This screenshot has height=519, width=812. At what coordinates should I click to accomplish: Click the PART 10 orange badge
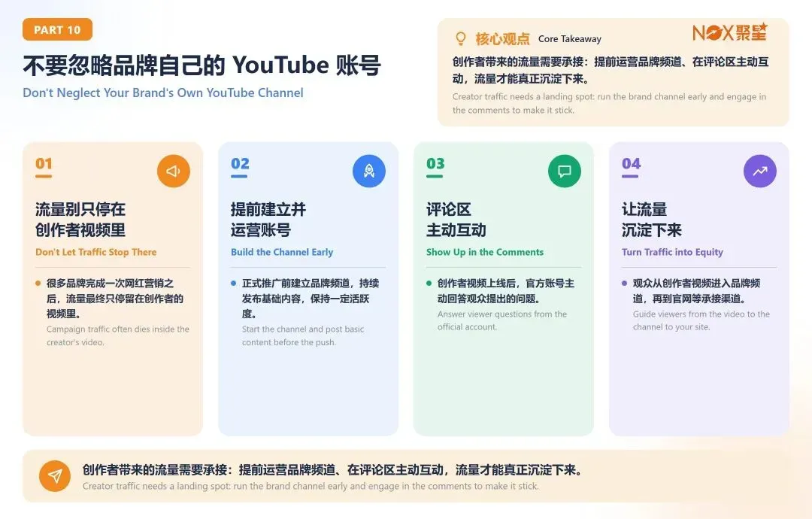57,29
